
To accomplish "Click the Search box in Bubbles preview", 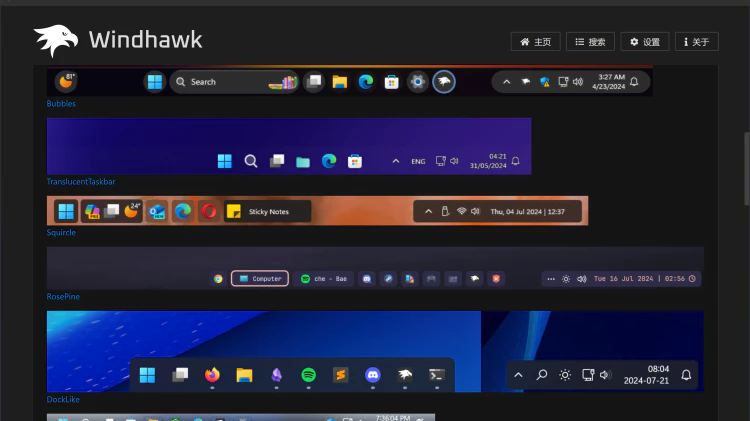I will [234, 82].
